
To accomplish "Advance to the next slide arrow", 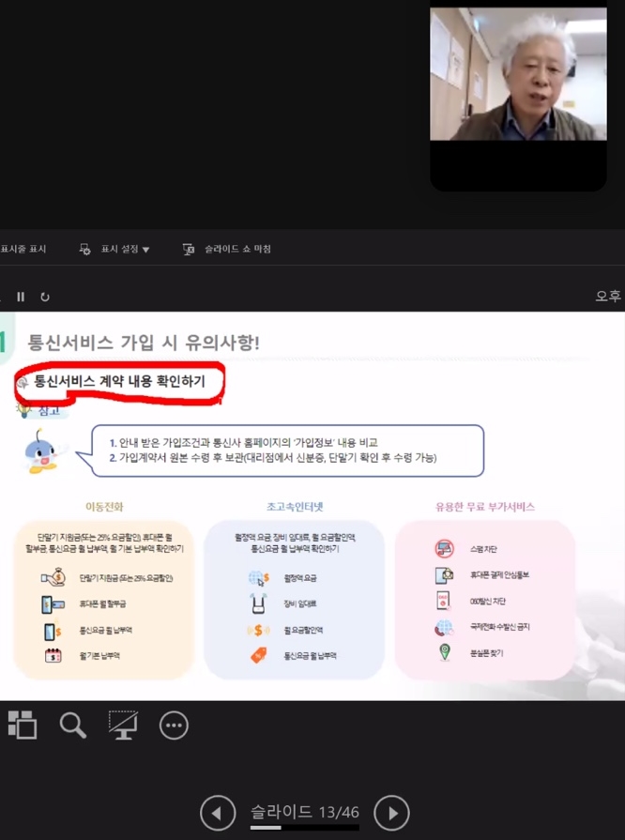I will 391,813.
